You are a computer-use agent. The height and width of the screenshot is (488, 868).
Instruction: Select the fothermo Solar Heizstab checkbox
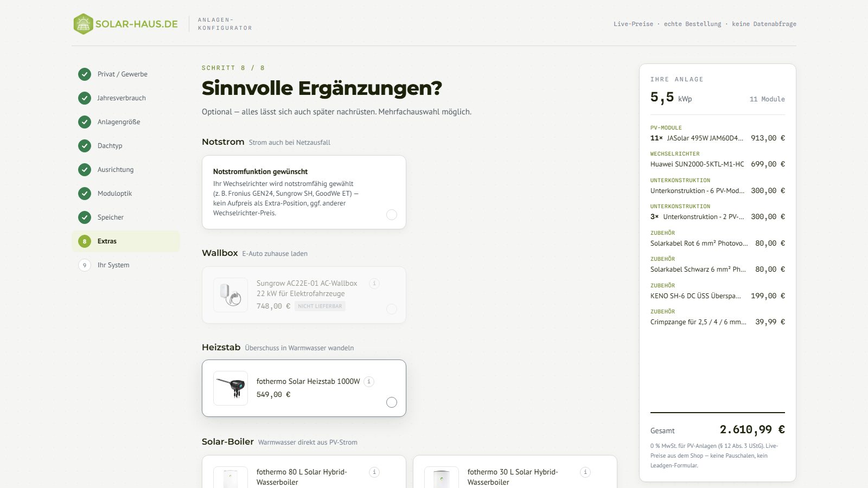[x=392, y=402]
